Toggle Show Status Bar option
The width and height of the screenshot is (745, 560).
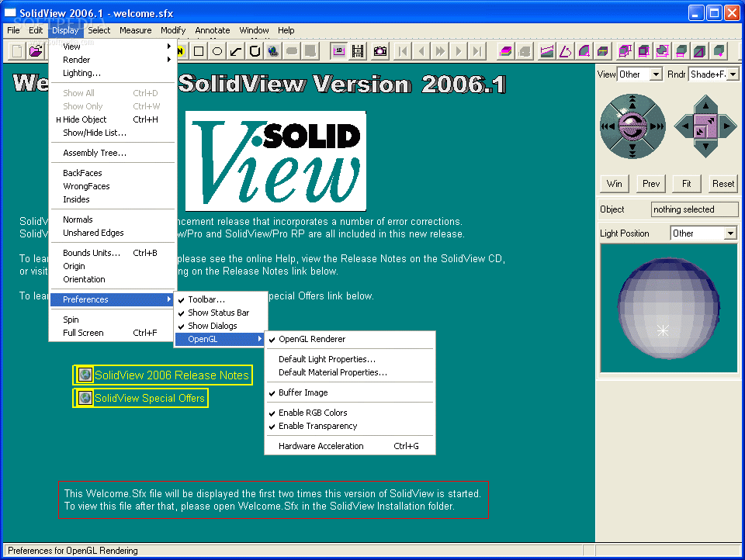point(221,313)
